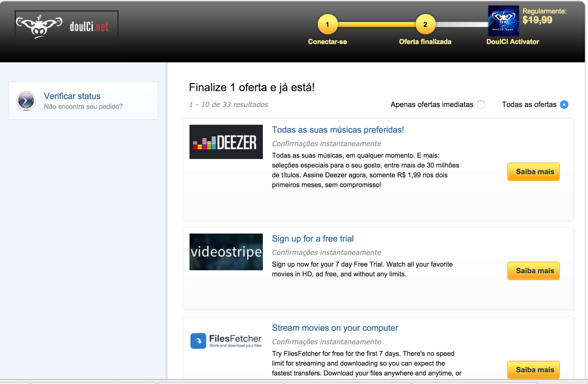Image resolution: width=588 pixels, height=384 pixels.
Task: Open 'Stream movies on your computer' offer
Action: pyautogui.click(x=335, y=328)
